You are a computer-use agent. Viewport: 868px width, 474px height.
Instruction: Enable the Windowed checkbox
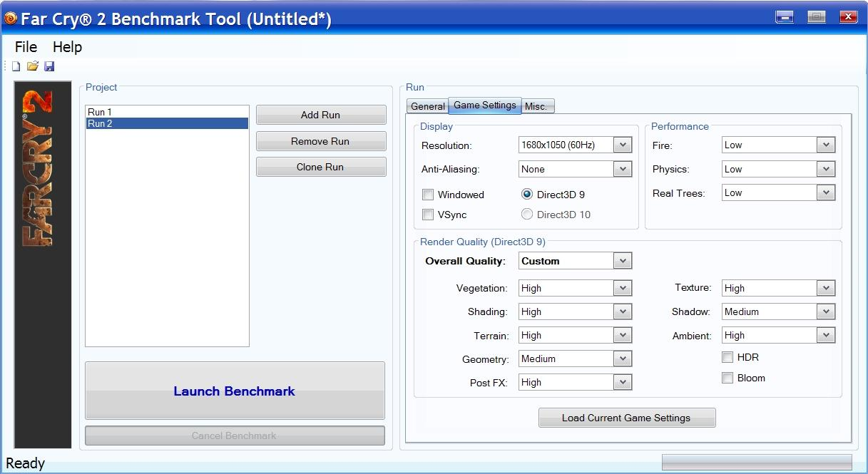(x=428, y=195)
